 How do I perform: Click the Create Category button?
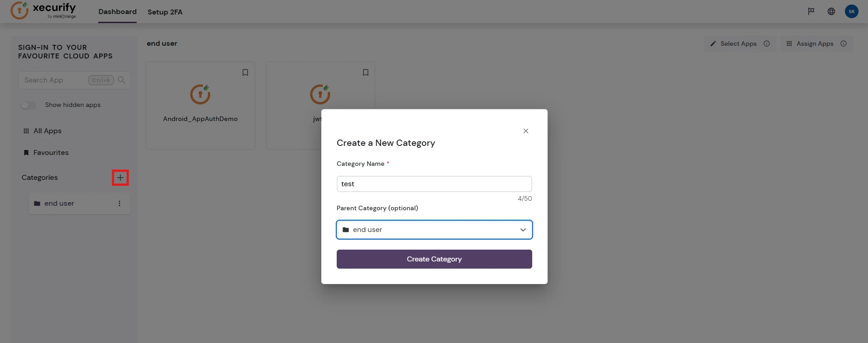coord(434,259)
